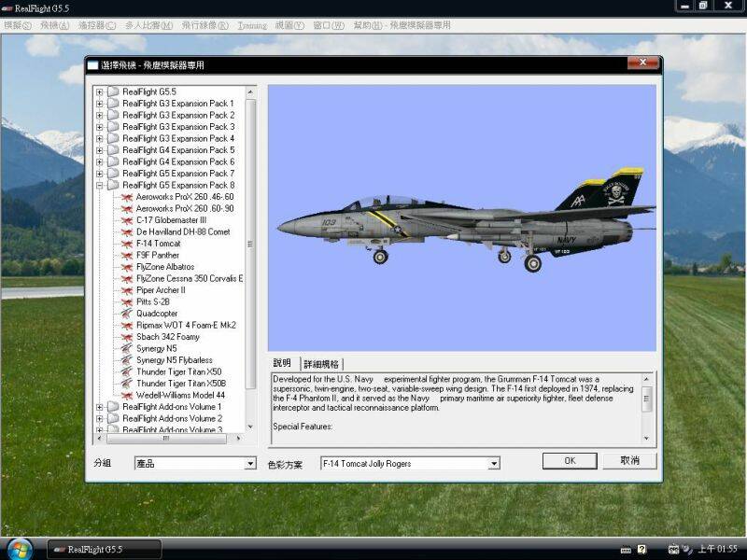Click the airplane icon beside Aeroworks ProX 260 .46-.60

click(x=127, y=197)
